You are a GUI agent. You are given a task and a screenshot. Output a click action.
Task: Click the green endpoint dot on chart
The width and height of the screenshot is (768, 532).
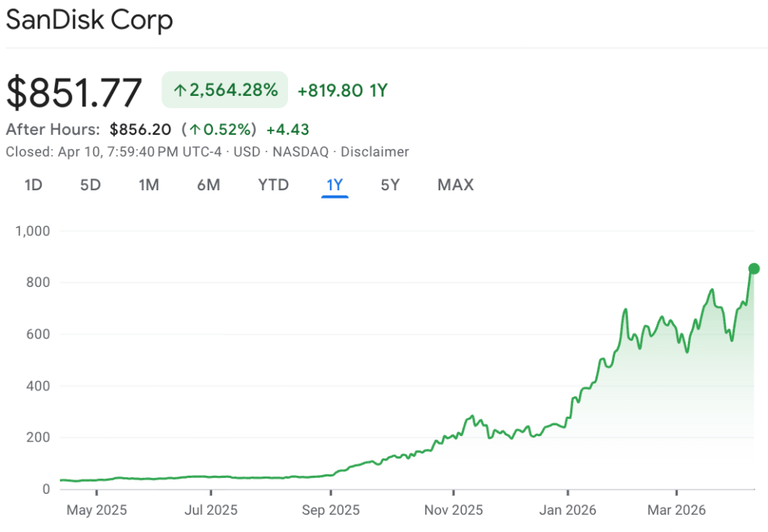(754, 268)
